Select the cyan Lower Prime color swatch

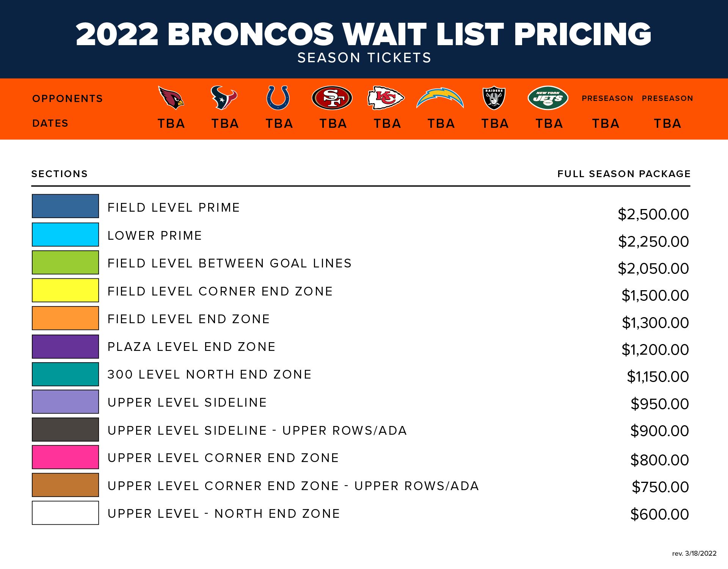(x=65, y=234)
